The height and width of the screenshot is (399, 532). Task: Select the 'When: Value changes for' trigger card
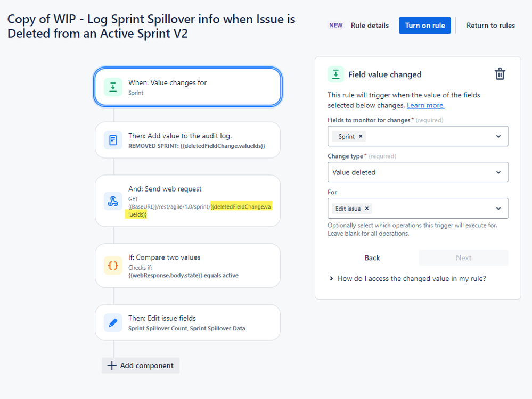pos(188,87)
